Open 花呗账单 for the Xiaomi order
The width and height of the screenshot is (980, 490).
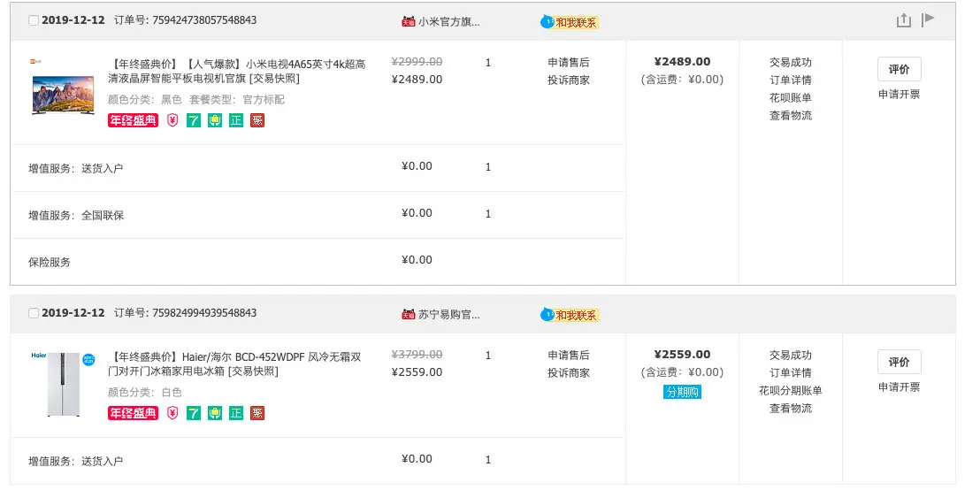coord(791,97)
